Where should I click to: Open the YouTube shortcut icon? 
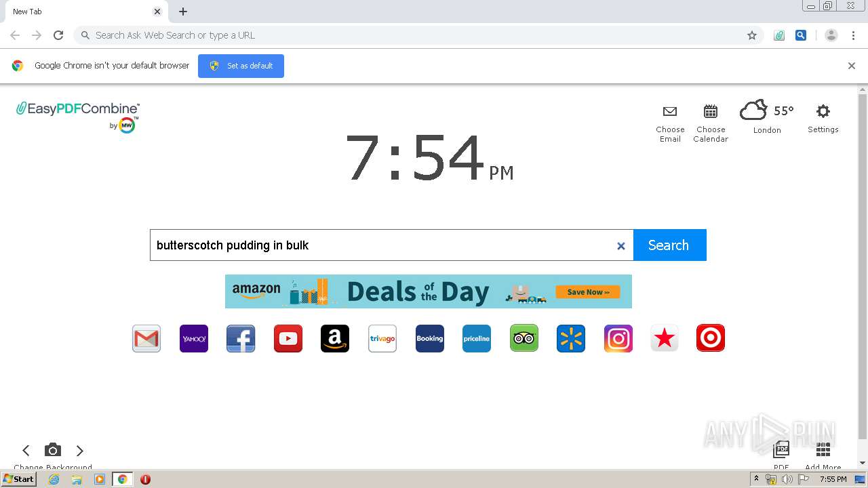tap(288, 338)
